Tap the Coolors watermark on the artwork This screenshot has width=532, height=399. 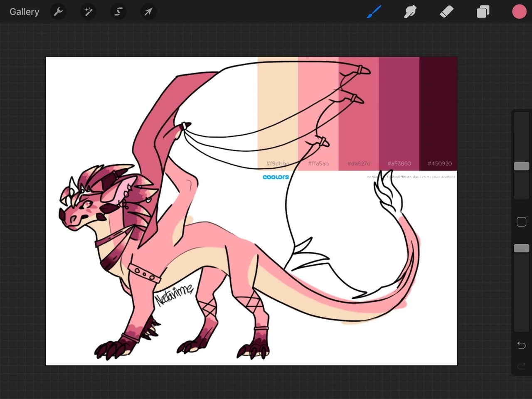[x=276, y=177]
